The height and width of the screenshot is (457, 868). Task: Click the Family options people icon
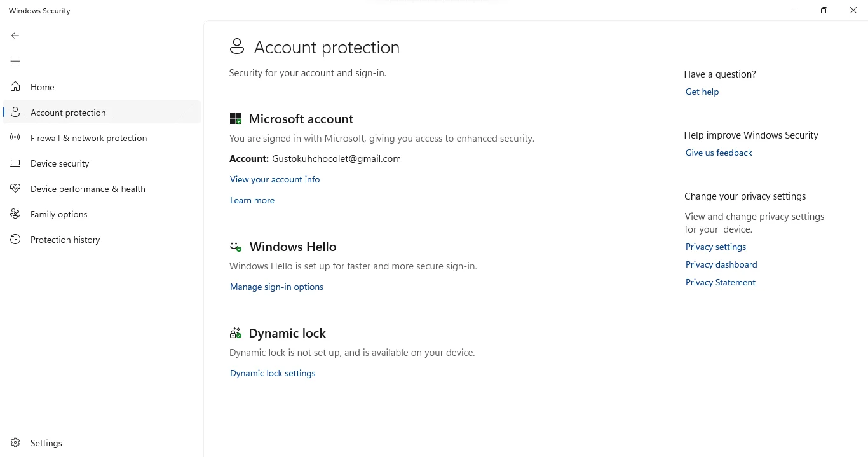15,214
